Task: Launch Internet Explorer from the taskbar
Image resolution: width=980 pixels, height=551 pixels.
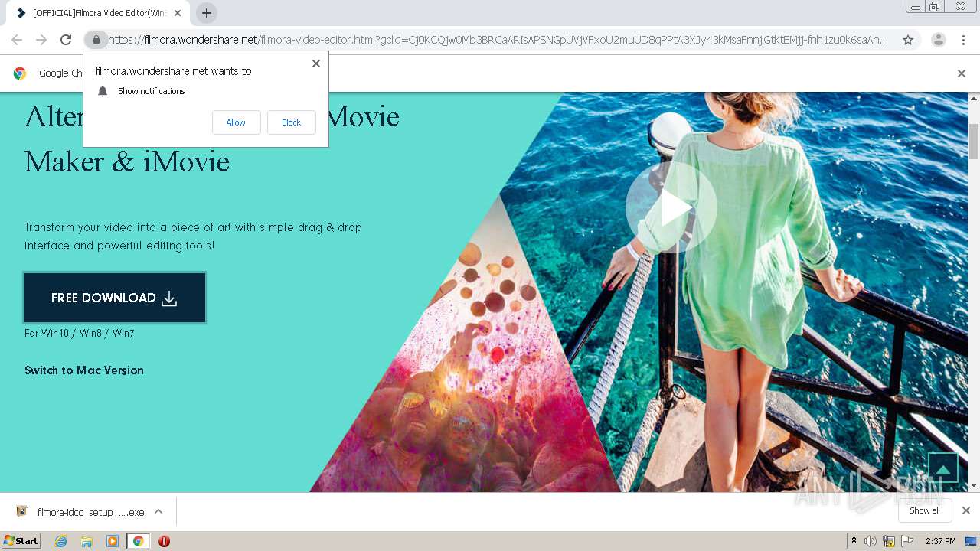Action: click(61, 541)
